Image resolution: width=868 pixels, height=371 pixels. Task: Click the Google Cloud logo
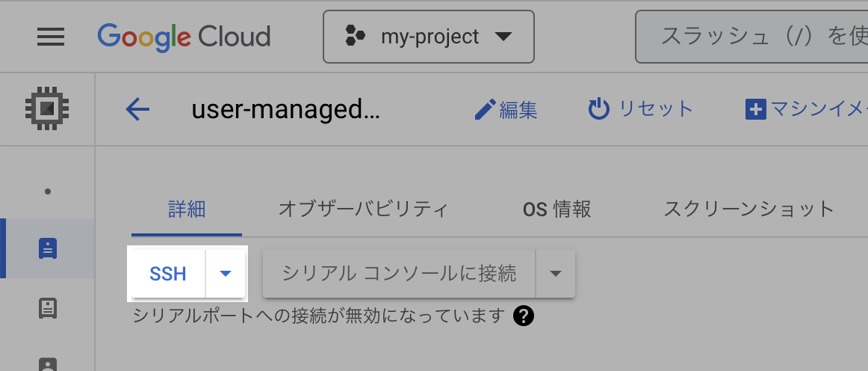(184, 36)
